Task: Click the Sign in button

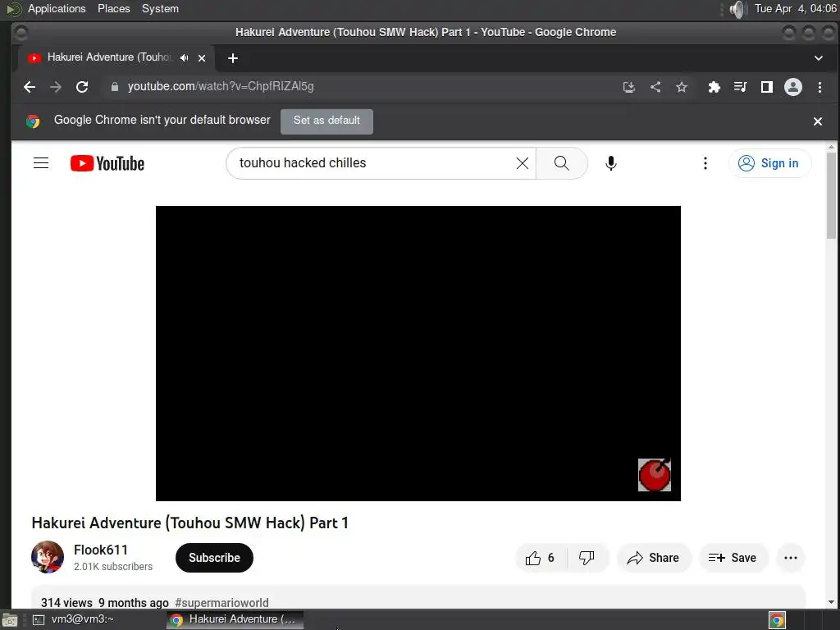Action: (x=769, y=163)
